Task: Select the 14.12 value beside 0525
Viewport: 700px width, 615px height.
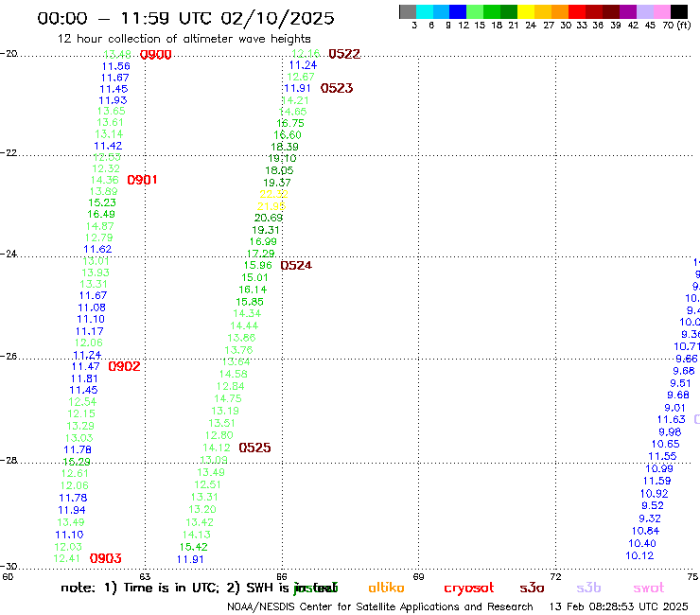Action: tap(217, 448)
